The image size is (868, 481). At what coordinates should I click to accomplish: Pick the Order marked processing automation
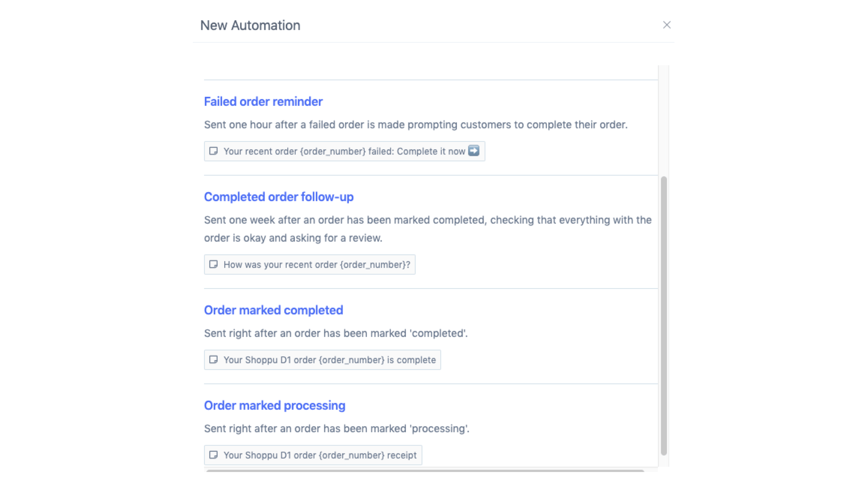click(x=274, y=406)
